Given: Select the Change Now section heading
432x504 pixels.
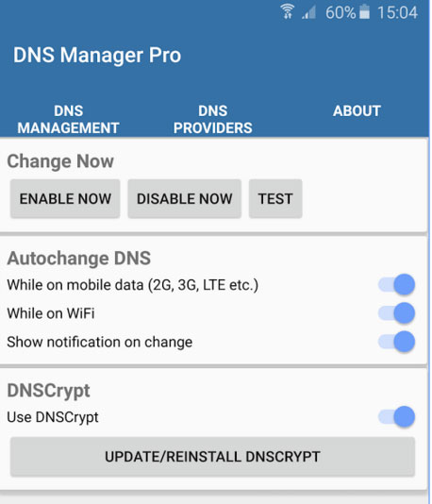Looking at the screenshot, I should 60,161.
